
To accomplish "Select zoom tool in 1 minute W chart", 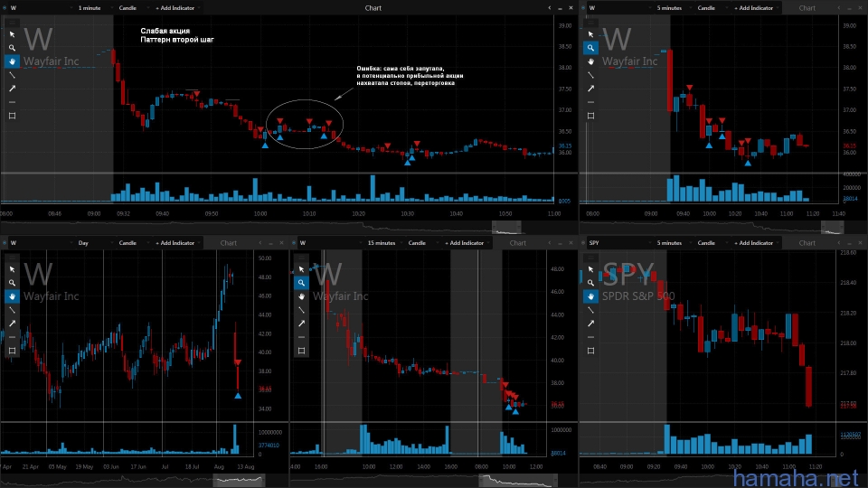I will pyautogui.click(x=12, y=48).
